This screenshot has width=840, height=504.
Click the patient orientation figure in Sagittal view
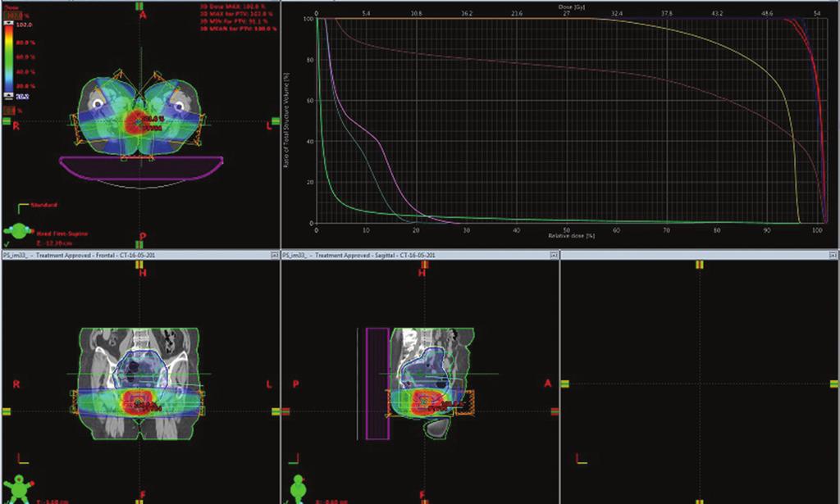(x=299, y=488)
